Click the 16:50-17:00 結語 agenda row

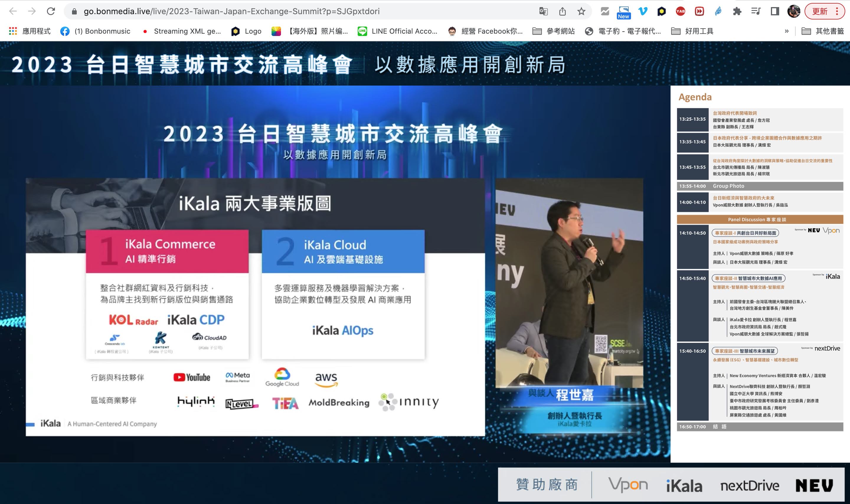(x=760, y=427)
